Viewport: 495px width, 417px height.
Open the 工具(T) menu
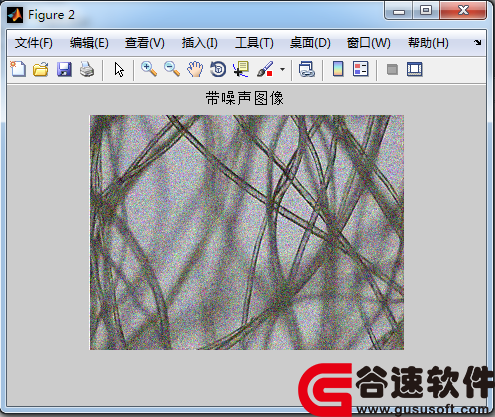click(254, 43)
